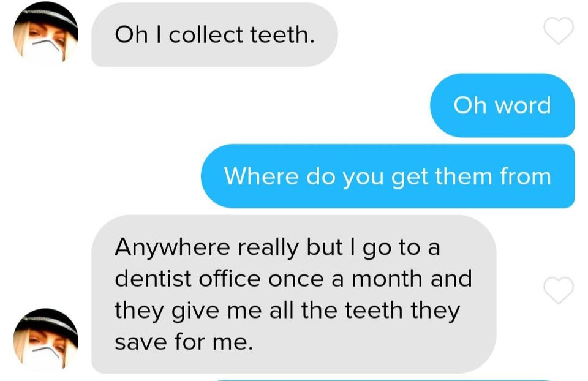Toggle the like heart on the first received message
The width and height of the screenshot is (588, 381).
(559, 31)
